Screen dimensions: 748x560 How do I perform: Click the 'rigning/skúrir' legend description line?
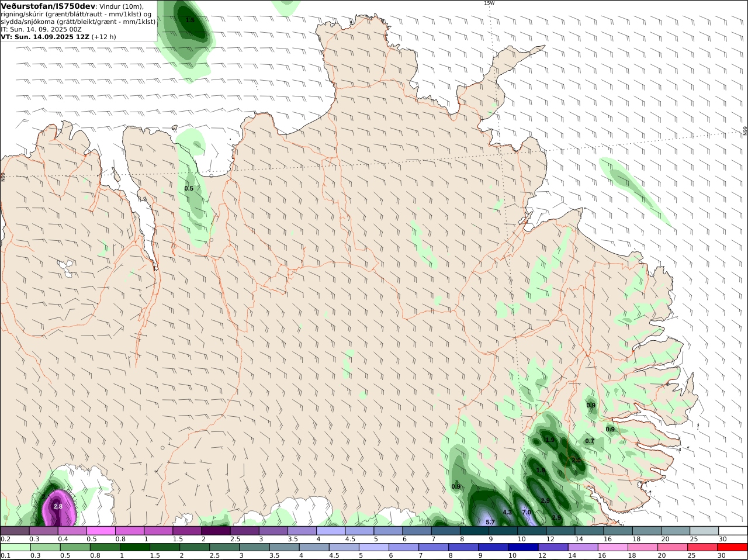77,14
